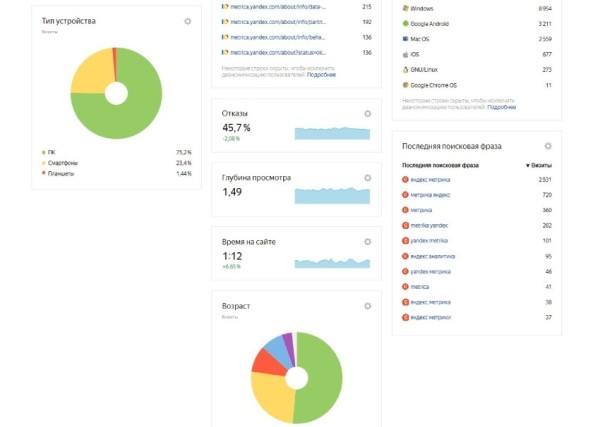Image resolution: width=600 pixels, height=427 pixels.
Task: Click the Последняя поисковая фраза column header
Action: 441,164
